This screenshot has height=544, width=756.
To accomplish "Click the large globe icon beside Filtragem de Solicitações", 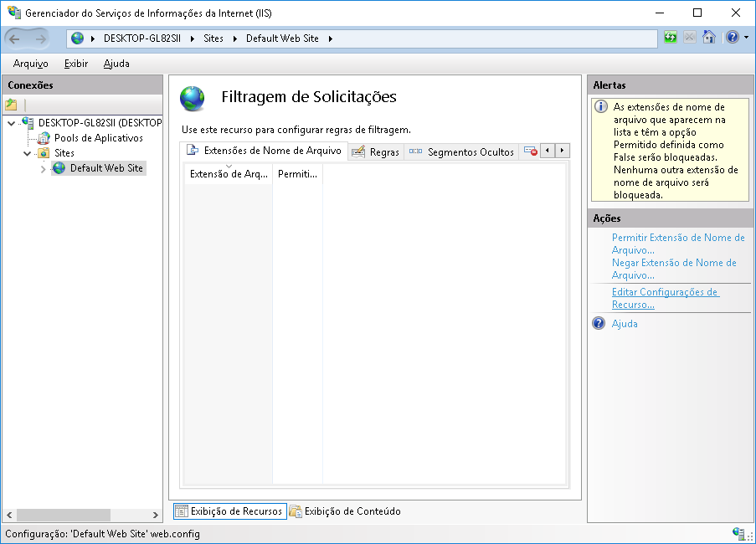I will coord(193,98).
